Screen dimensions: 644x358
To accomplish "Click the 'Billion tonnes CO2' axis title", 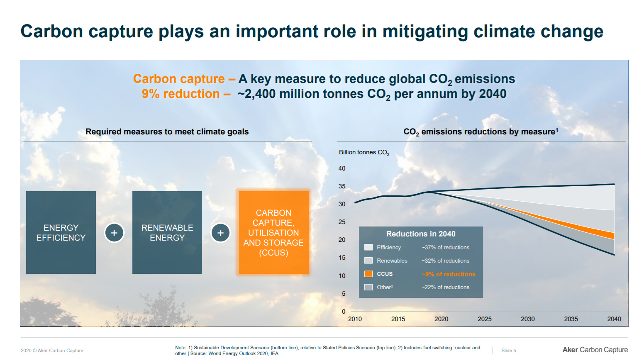I will [x=364, y=153].
